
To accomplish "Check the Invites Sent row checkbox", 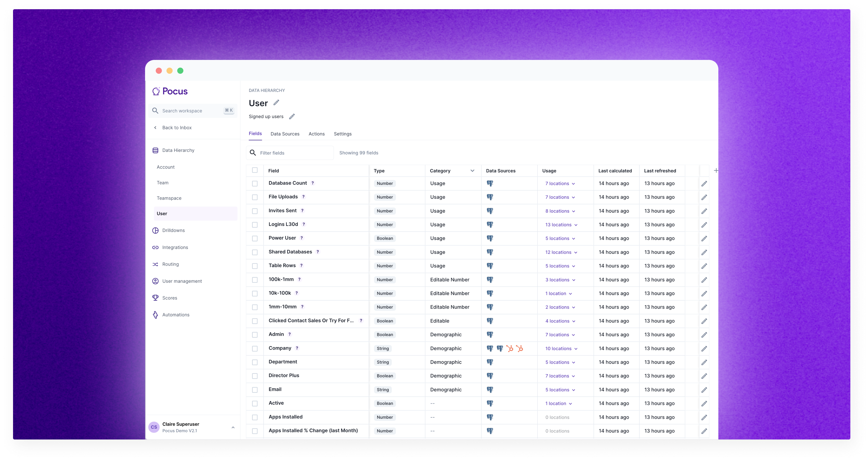I will coord(255,211).
